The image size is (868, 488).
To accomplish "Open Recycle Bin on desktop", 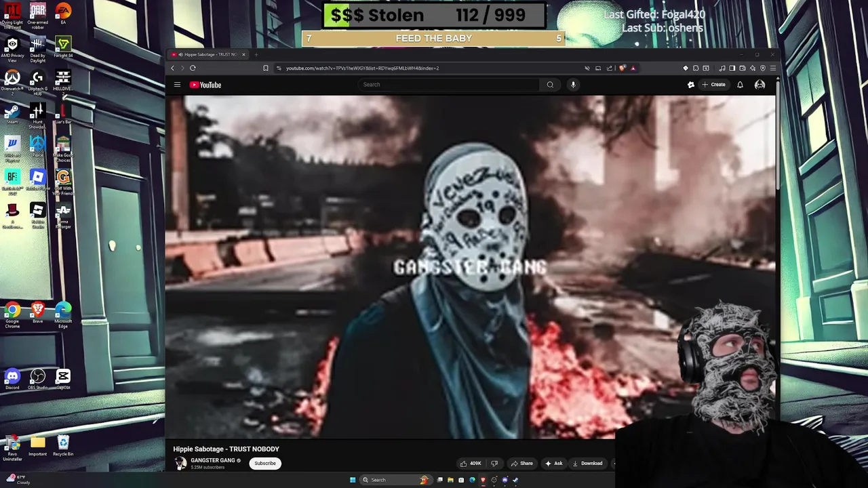I will point(63,445).
